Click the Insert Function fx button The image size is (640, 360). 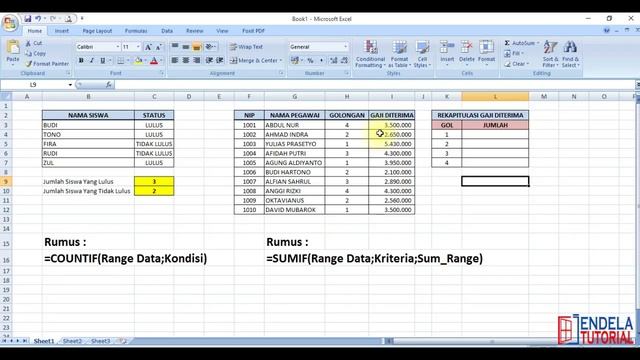coord(109,84)
